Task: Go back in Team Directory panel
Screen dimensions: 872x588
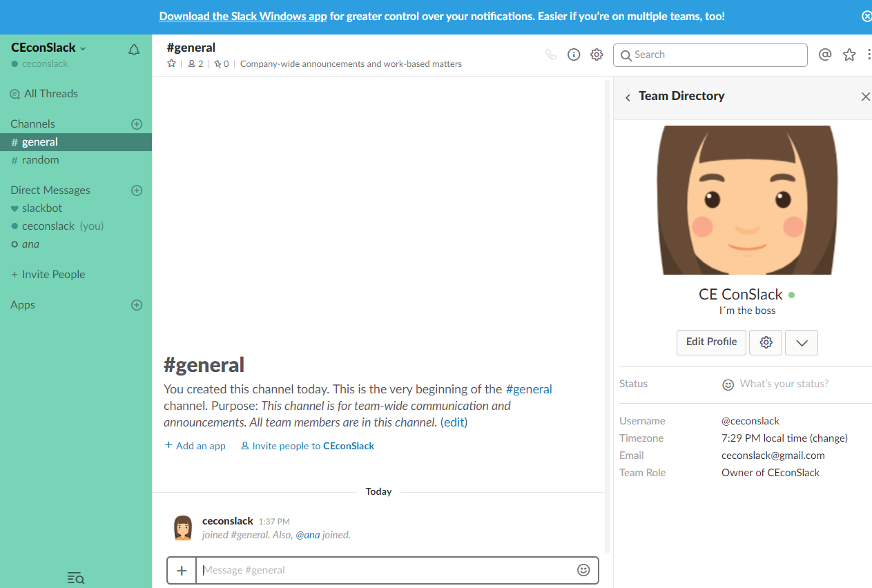Action: 628,97
